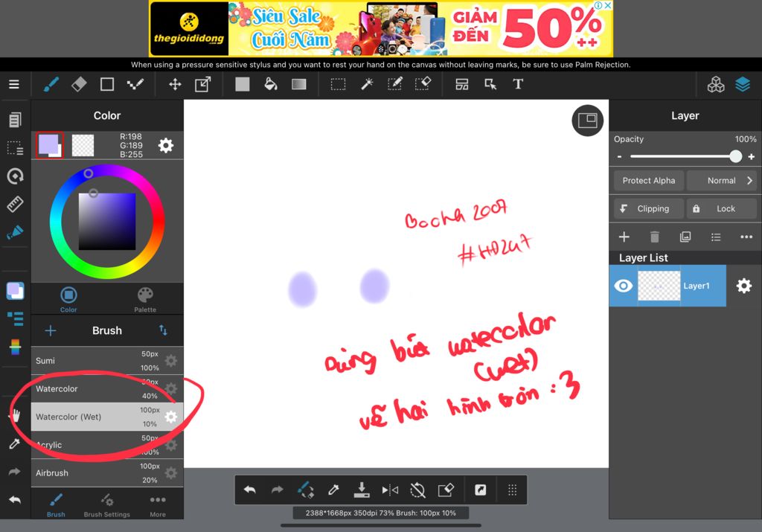
Task: Select the Airbrush brush
Action: coord(107,472)
